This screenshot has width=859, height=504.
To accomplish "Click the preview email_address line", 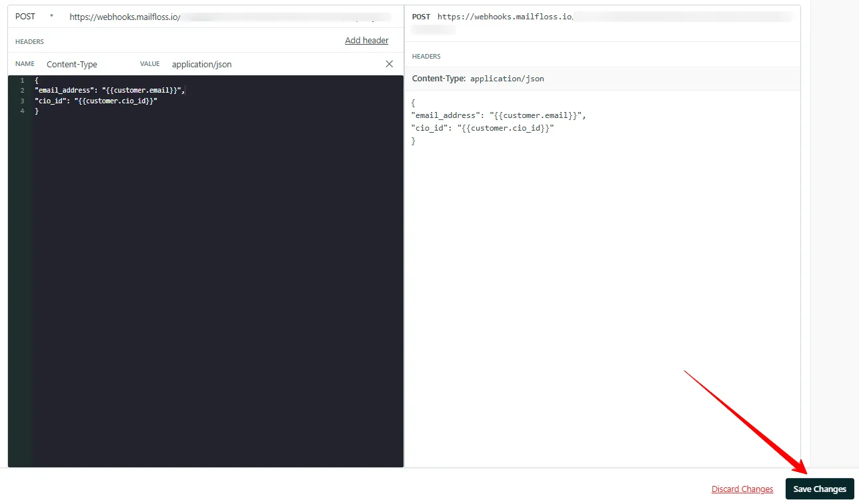I will (498, 115).
